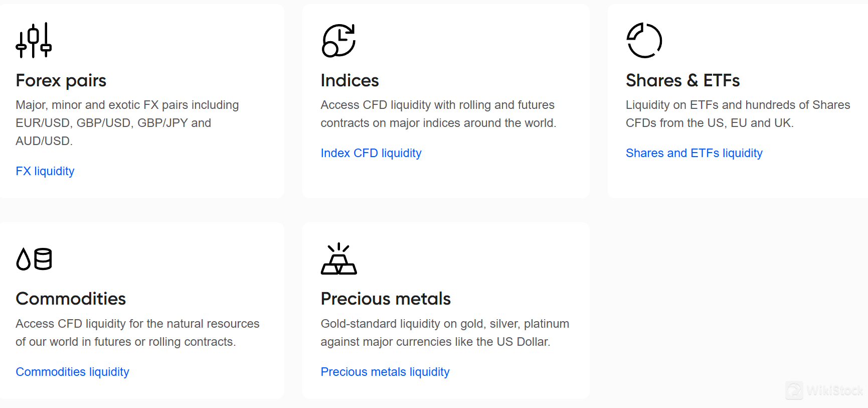This screenshot has width=868, height=408.
Task: Open the Commodities liquidity link
Action: [x=72, y=372]
